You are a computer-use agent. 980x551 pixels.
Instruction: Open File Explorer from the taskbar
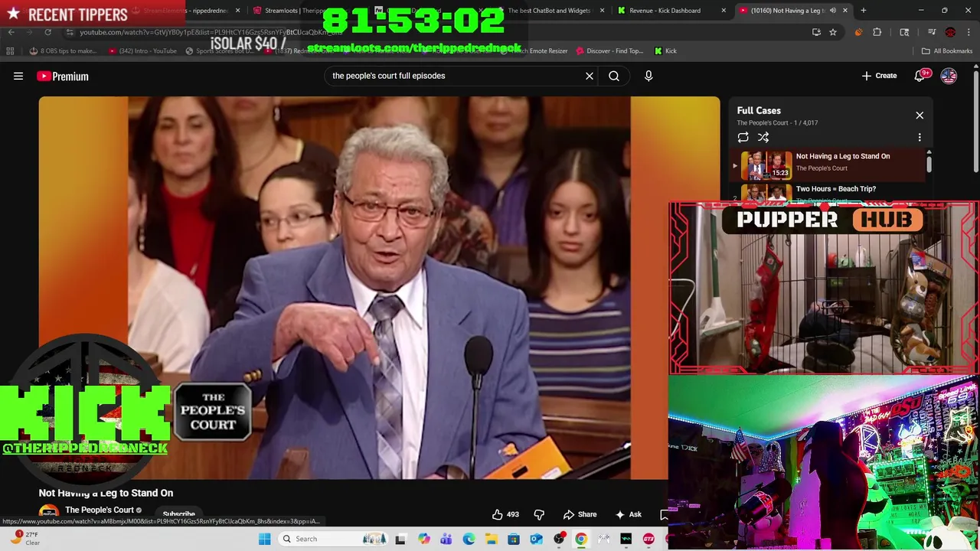(x=491, y=539)
